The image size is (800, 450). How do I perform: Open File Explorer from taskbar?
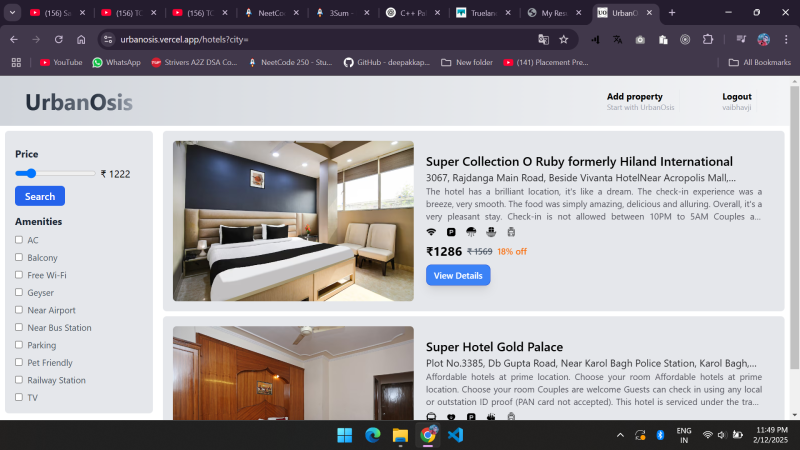click(x=401, y=435)
